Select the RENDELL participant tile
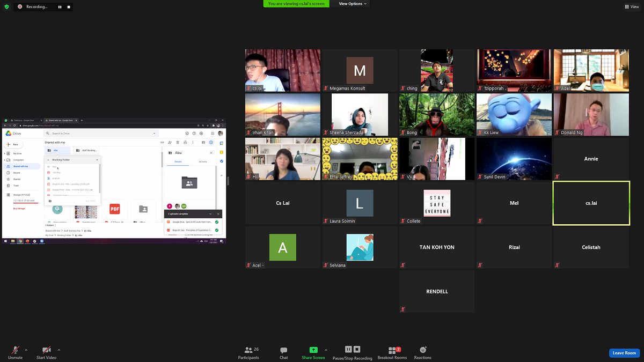Viewport: 644px width, 362px height. (437, 292)
